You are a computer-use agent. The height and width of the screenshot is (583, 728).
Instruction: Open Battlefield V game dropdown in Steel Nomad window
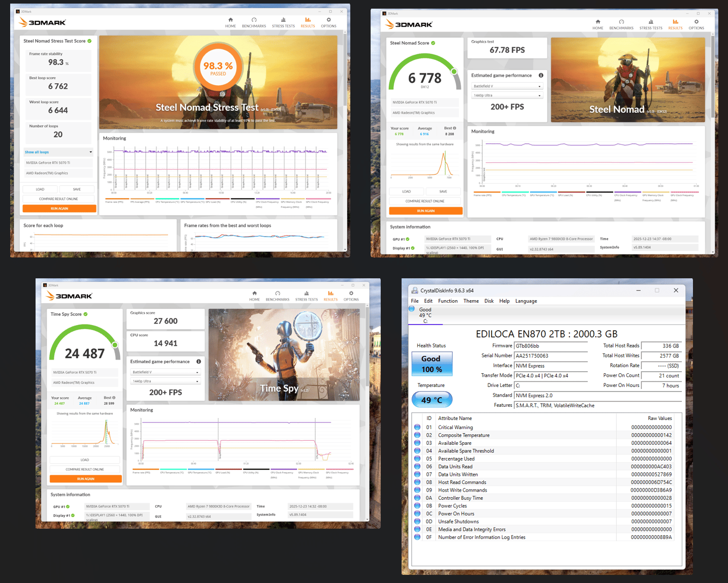[x=507, y=86]
